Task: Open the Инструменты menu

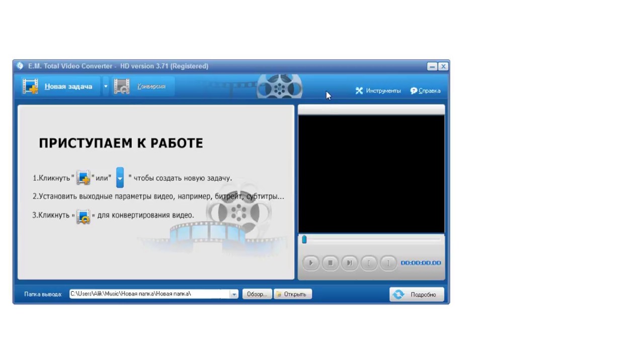Action: click(x=378, y=91)
